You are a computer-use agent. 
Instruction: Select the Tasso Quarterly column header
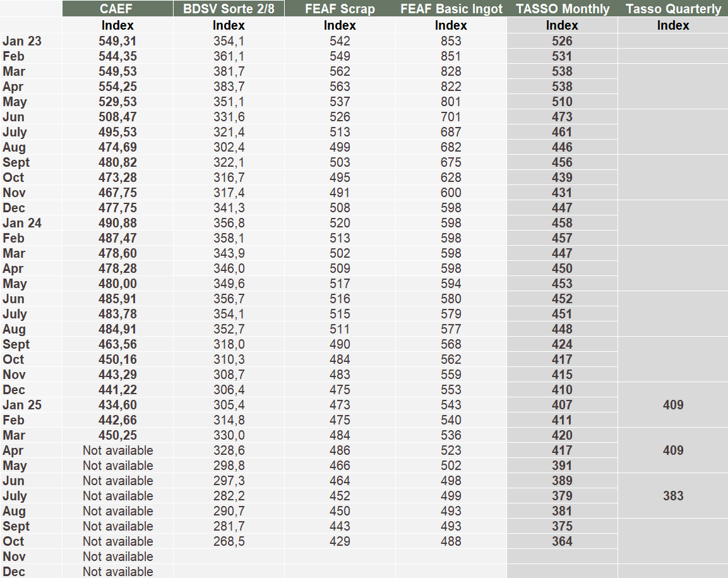click(x=673, y=9)
